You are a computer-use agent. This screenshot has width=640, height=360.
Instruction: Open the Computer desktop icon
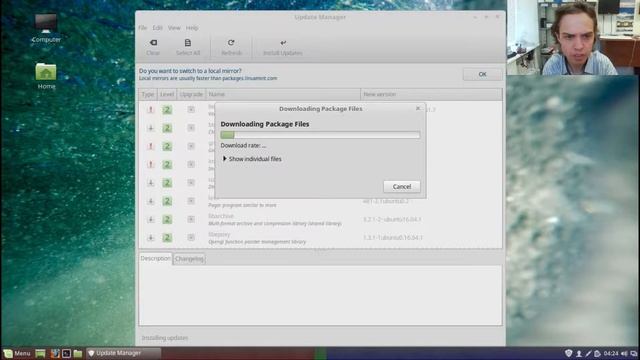(x=46, y=29)
